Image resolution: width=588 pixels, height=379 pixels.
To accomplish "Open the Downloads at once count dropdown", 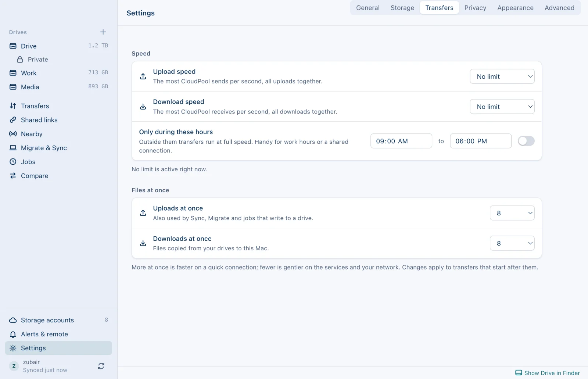I will [x=512, y=243].
